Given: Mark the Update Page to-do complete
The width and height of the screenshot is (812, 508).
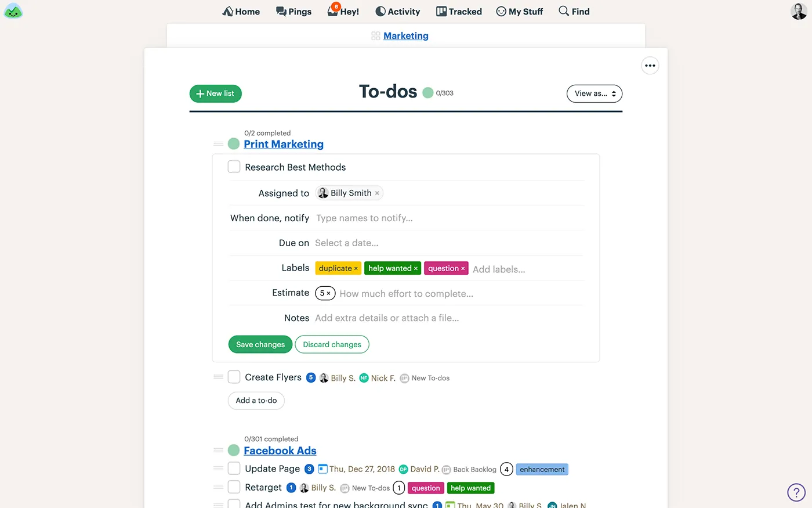Looking at the screenshot, I should click(234, 468).
